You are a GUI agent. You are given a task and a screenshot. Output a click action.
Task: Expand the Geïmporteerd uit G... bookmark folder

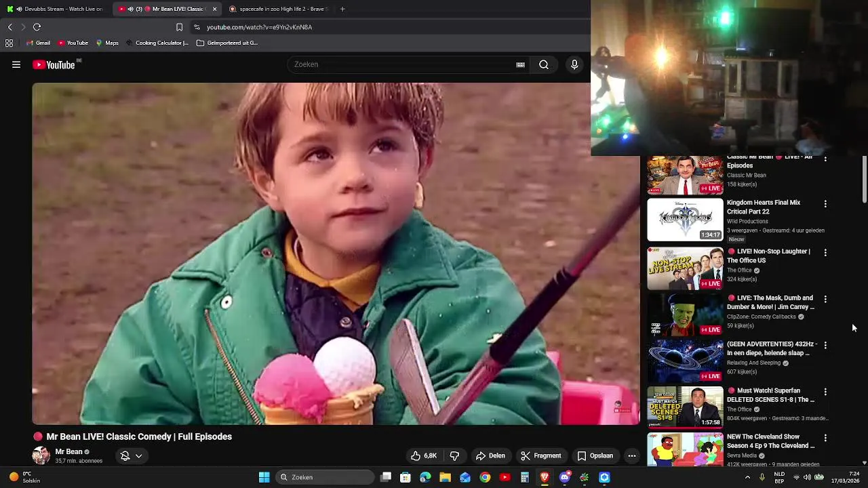click(227, 43)
